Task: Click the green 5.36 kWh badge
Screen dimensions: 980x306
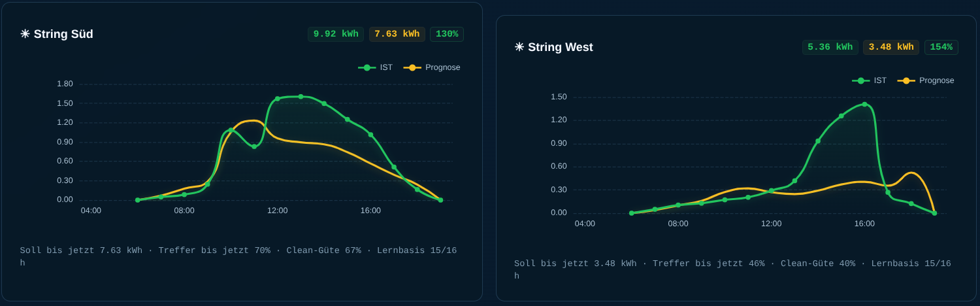Action: click(830, 47)
